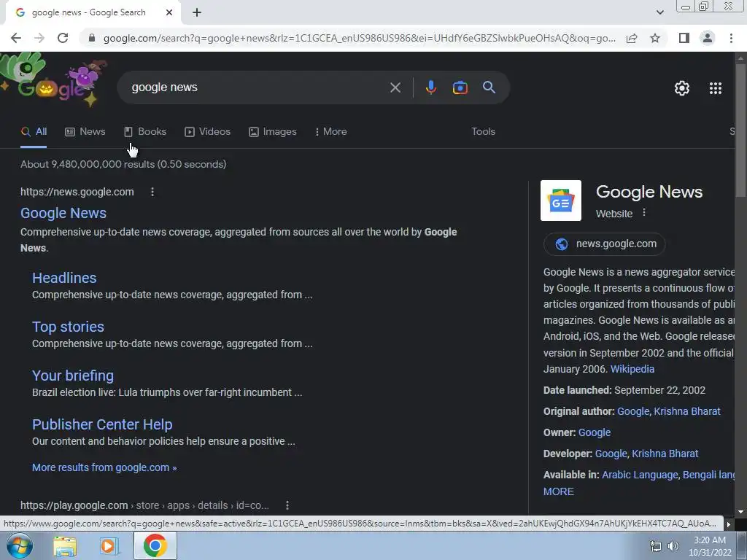Screen dimensions: 747x560
Task: Open options for play.google.com result
Action: (x=287, y=505)
